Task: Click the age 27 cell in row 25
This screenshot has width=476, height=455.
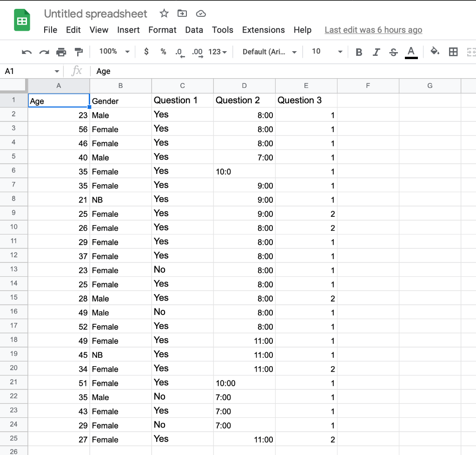Action: tap(59, 439)
